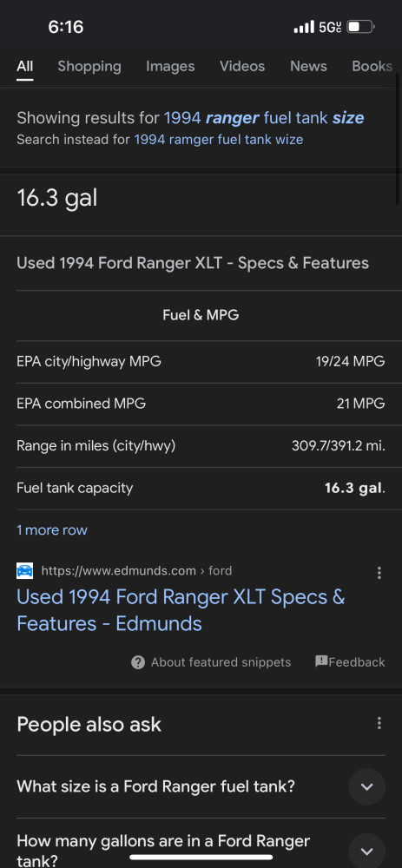Image resolution: width=402 pixels, height=868 pixels.
Task: Switch to the Images tab
Action: point(170,67)
